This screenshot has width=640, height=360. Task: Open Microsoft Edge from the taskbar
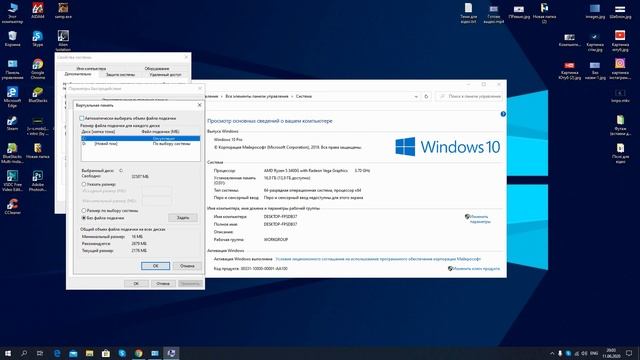coord(57,353)
